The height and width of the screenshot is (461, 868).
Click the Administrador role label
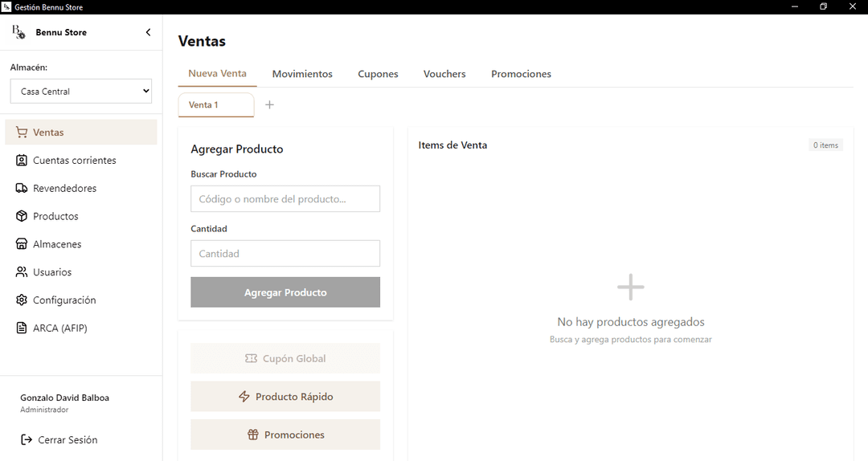pyautogui.click(x=44, y=410)
